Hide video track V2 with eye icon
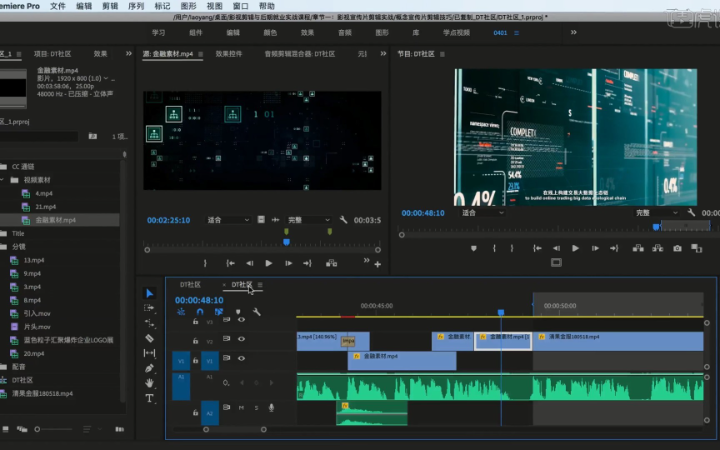The width and height of the screenshot is (720, 450). (x=241, y=339)
